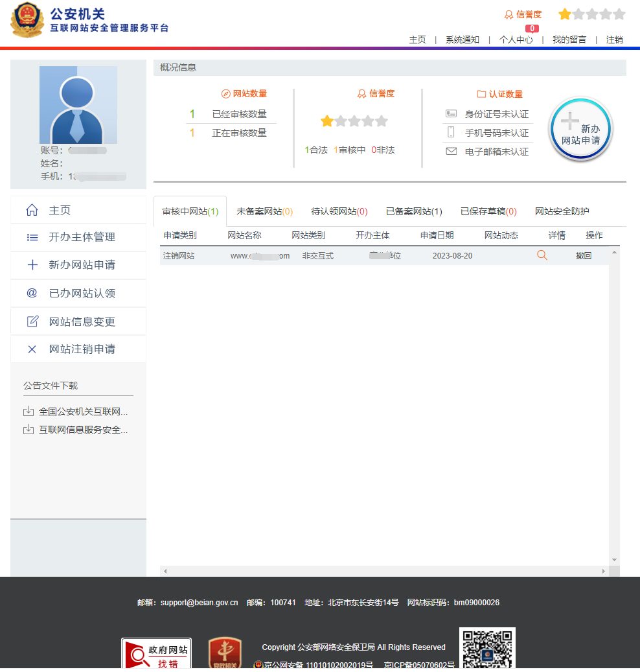Click the home icon in sidebar
Image resolution: width=640 pixels, height=672 pixels.
pyautogui.click(x=32, y=210)
